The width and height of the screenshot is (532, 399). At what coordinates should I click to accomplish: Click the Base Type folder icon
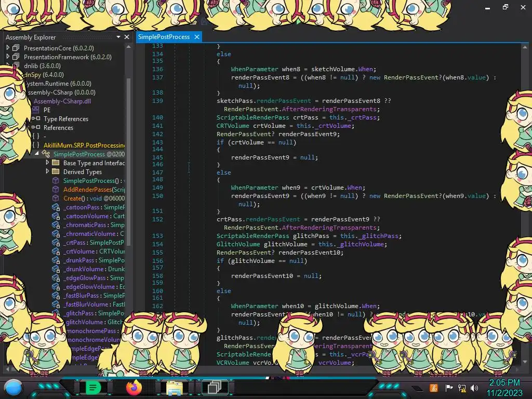pyautogui.click(x=56, y=163)
